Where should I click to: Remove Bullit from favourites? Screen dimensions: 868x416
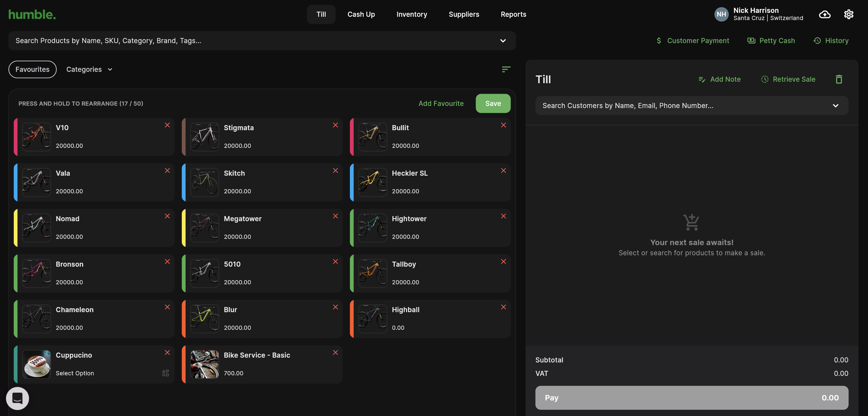(503, 125)
